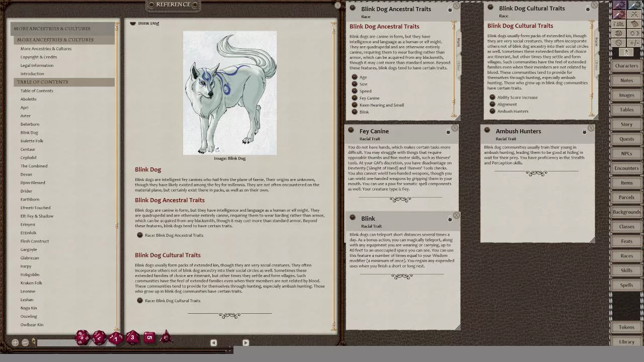The image size is (644, 362).
Task: Open Copyright & Credits page
Action: 39,57
